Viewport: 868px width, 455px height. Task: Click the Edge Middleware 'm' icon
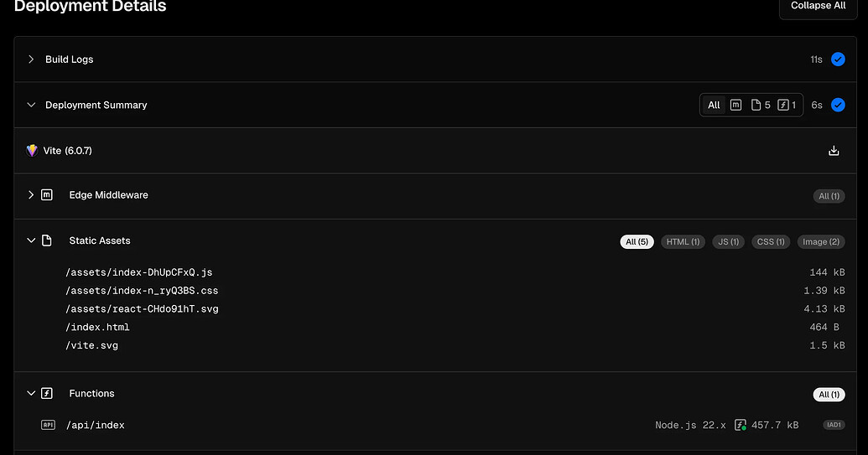pyautogui.click(x=47, y=195)
